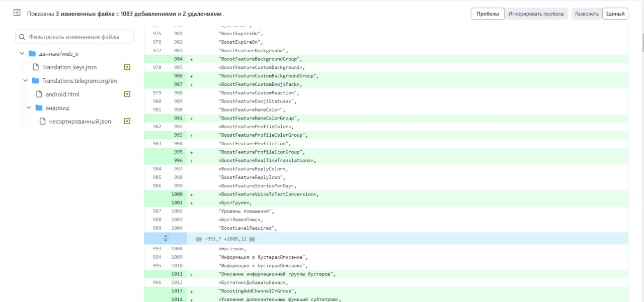
Task: Click the modified status icon beside Translation_keys.json
Action: tap(127, 67)
